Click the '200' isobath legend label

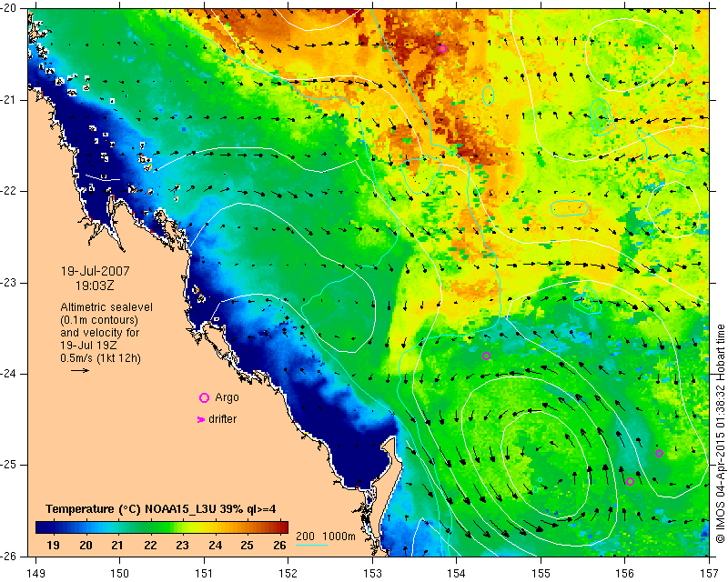click(305, 537)
